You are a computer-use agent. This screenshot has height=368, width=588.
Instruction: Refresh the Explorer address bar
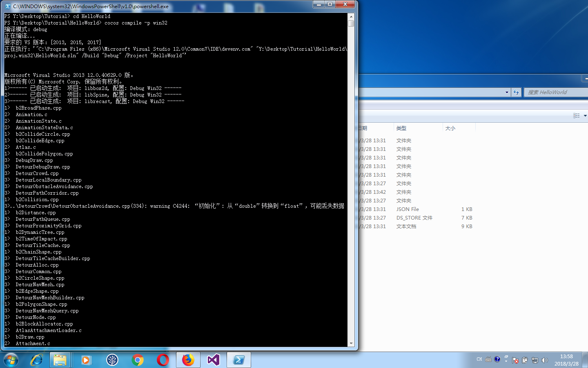(x=516, y=92)
